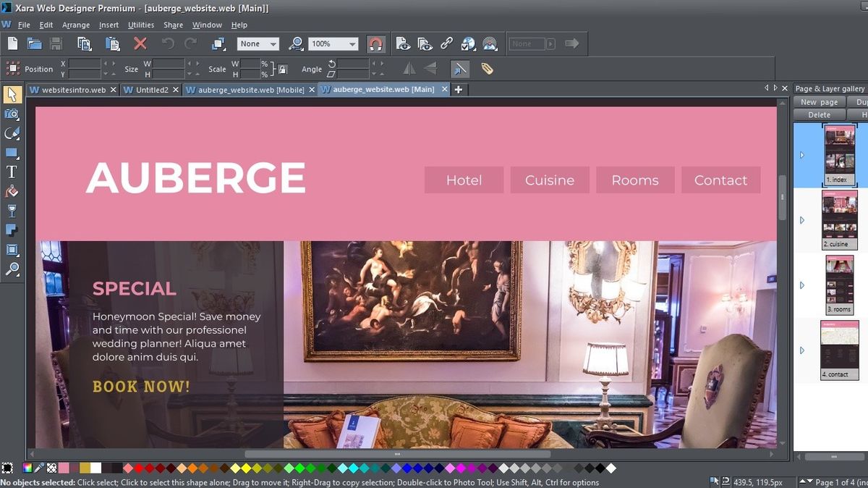Open the Fill tool

tap(12, 192)
